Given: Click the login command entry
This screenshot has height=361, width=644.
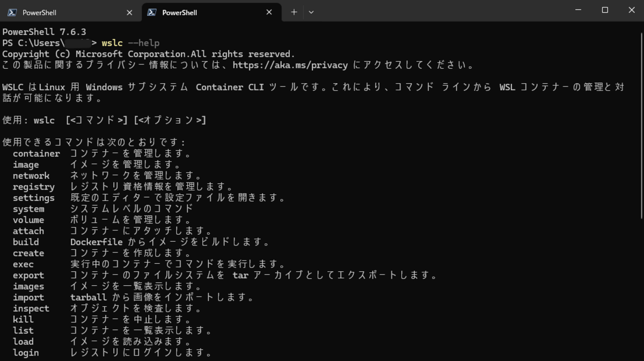Looking at the screenshot, I should (x=26, y=353).
